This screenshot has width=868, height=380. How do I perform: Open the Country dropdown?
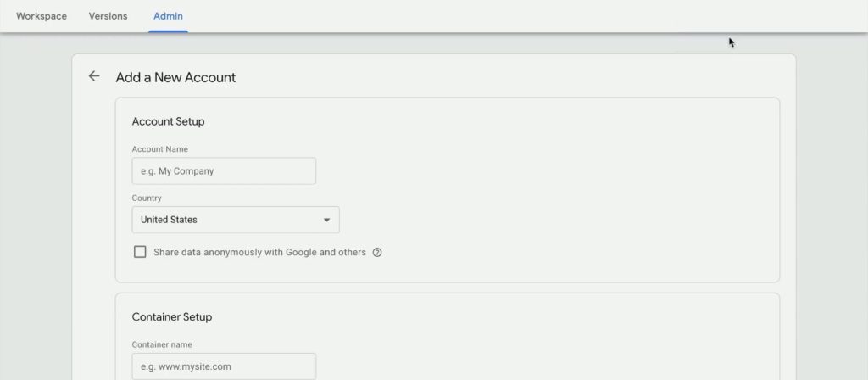coord(236,220)
